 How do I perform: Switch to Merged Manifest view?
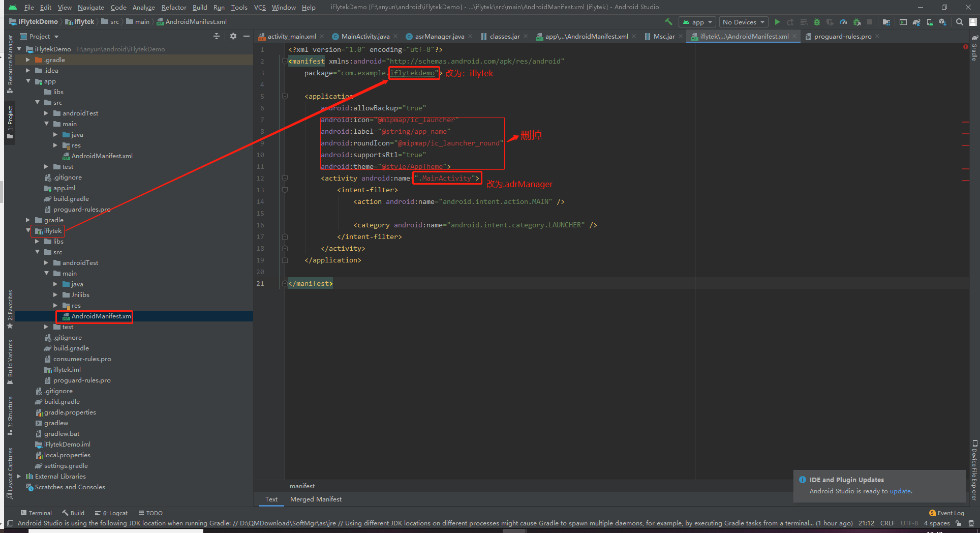click(x=316, y=499)
